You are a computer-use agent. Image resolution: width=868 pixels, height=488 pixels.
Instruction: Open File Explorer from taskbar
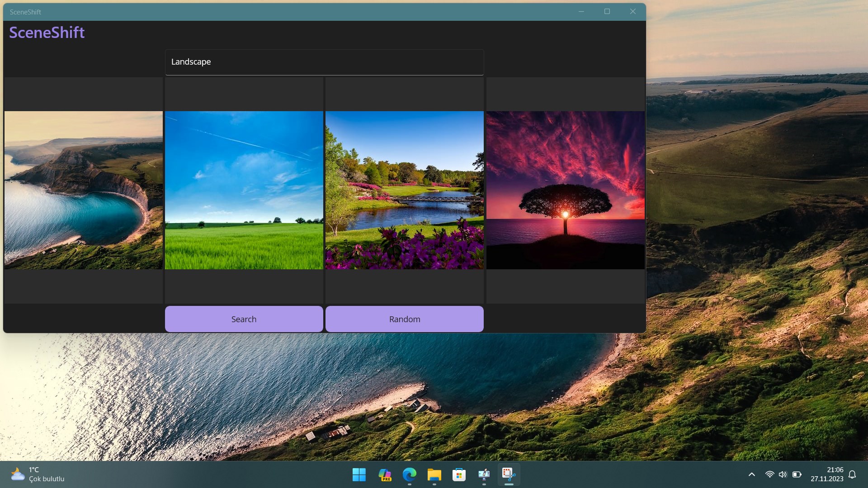coord(434,474)
